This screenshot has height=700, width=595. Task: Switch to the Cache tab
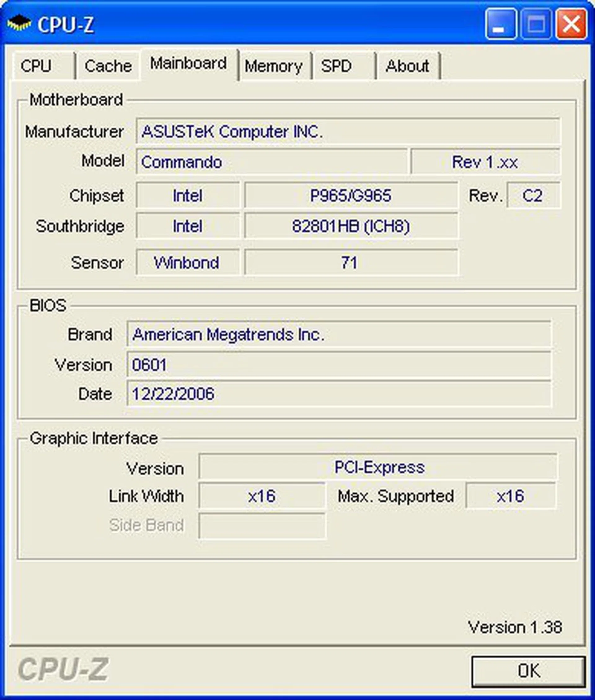click(x=108, y=66)
